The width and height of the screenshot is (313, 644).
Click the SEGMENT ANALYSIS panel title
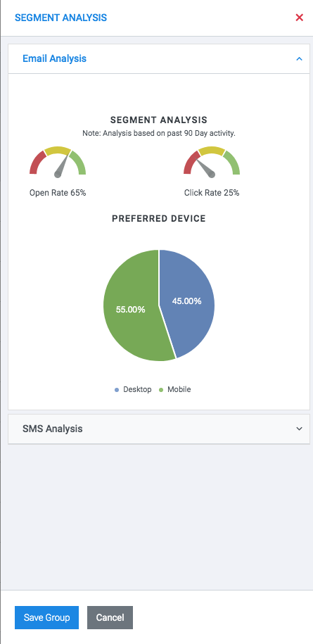tap(60, 18)
